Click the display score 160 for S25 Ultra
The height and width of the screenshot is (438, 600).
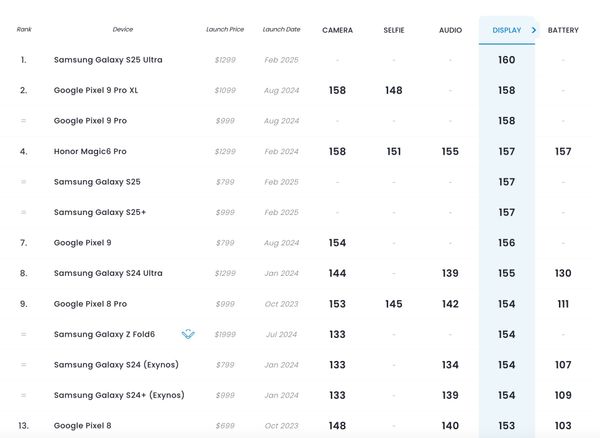pos(506,60)
